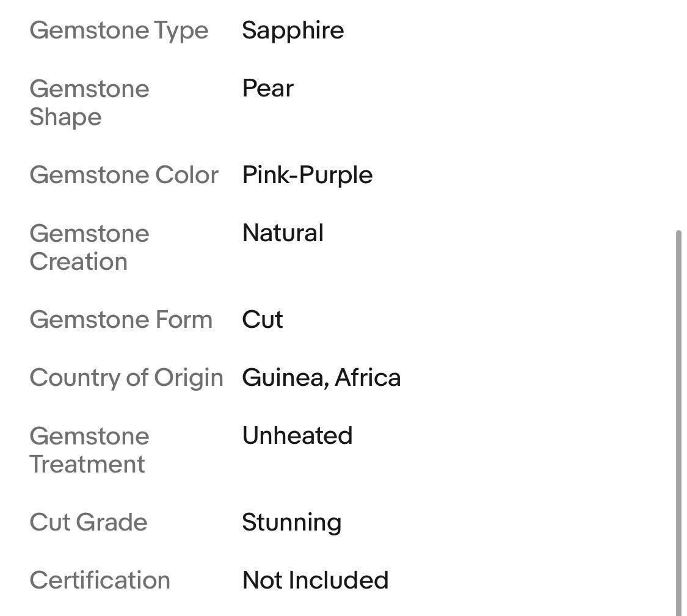Image resolution: width=687 pixels, height=616 pixels.
Task: Click the Stunning cut grade value
Action: point(291,522)
